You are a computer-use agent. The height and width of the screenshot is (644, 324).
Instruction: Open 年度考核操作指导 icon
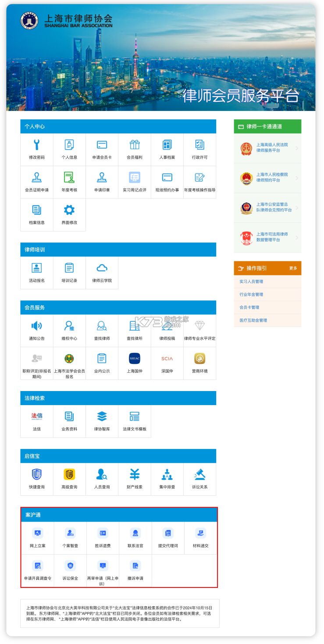199,177
